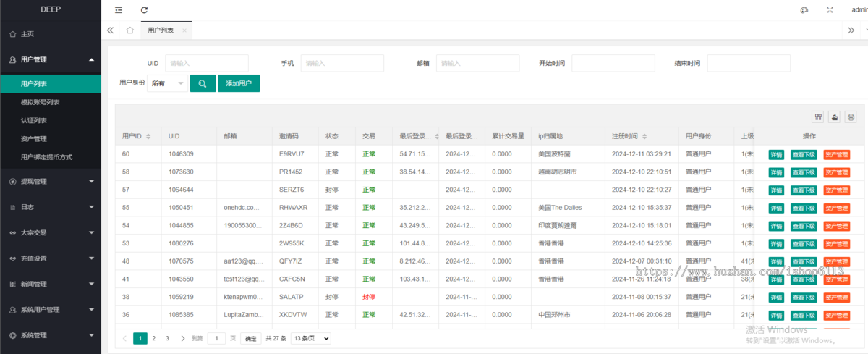868x354 pixels.
Task: Click 查看下级 for user ID 54
Action: (803, 226)
